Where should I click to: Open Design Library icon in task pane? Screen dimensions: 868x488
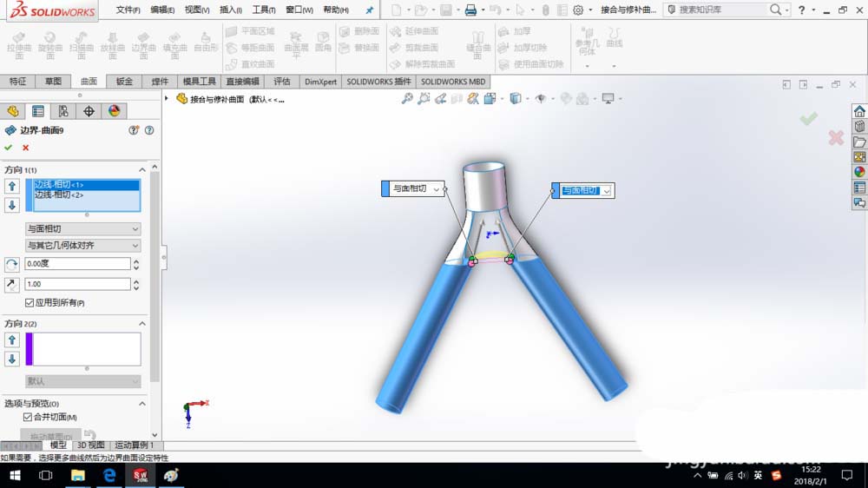tap(859, 127)
